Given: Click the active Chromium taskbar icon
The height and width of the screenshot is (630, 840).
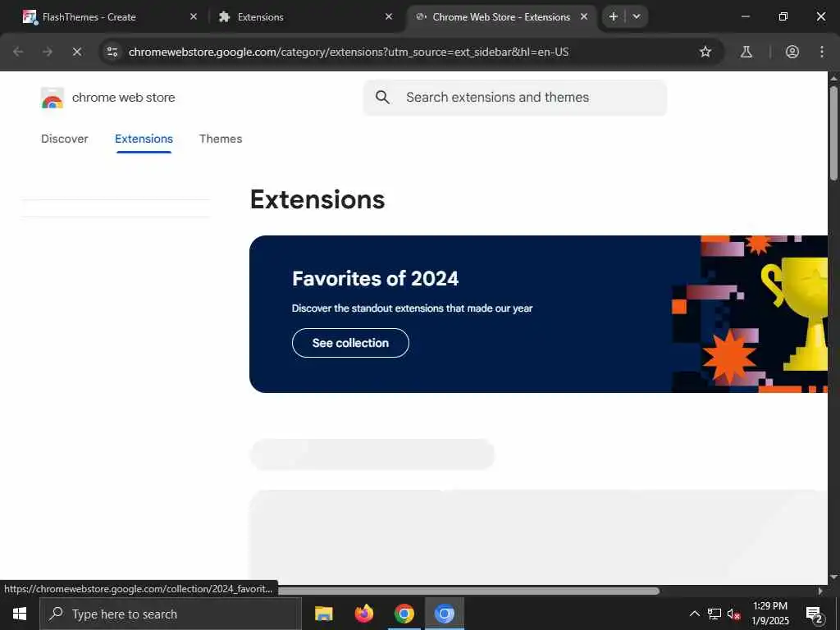Looking at the screenshot, I should [x=444, y=614].
